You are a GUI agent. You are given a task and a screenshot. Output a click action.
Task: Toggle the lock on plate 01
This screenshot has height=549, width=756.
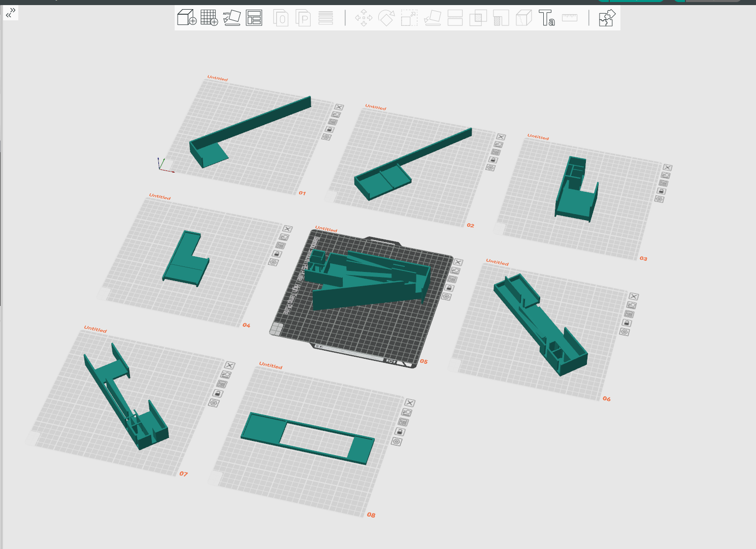329,129
